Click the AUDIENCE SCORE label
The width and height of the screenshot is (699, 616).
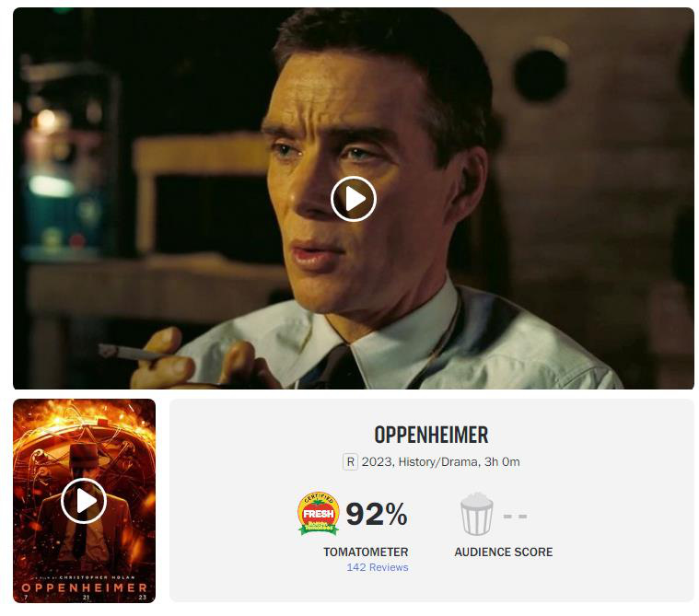coord(503,552)
